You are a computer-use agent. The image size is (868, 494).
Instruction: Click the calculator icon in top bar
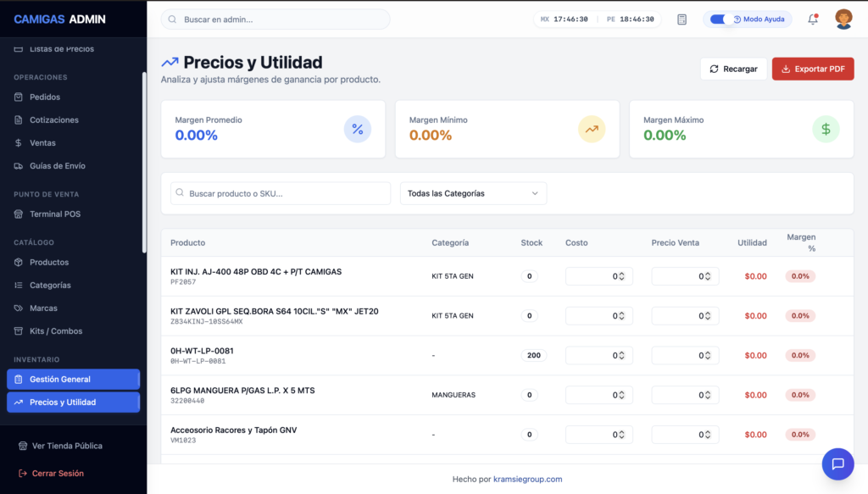pyautogui.click(x=682, y=19)
